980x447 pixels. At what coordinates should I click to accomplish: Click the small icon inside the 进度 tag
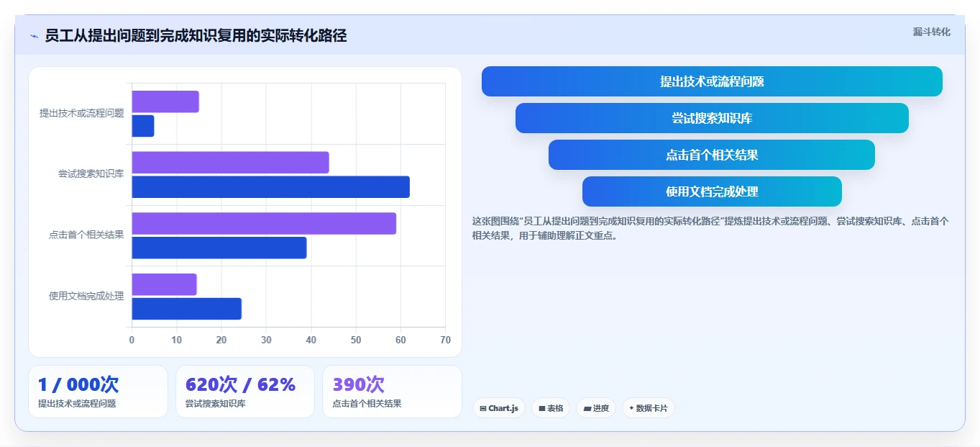click(587, 408)
